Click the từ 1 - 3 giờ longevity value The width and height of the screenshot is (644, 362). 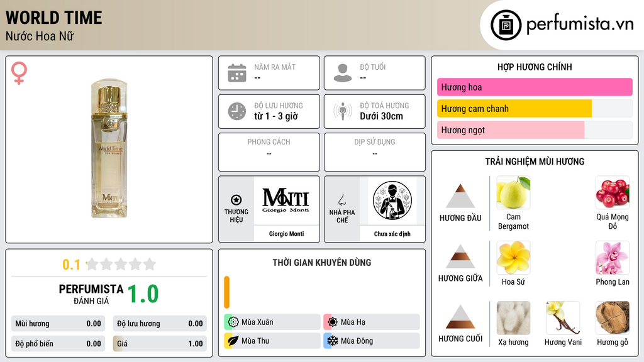coord(275,116)
